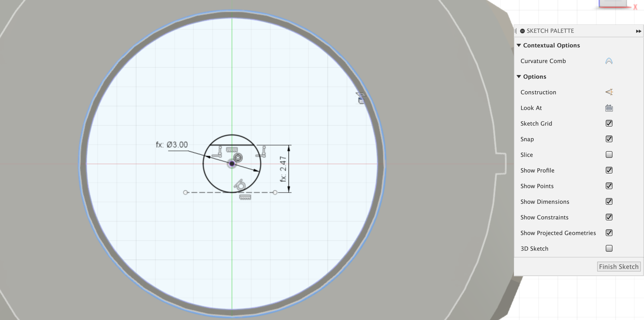
Task: Click the projected geometry icon on large circle edge
Action: [x=361, y=98]
